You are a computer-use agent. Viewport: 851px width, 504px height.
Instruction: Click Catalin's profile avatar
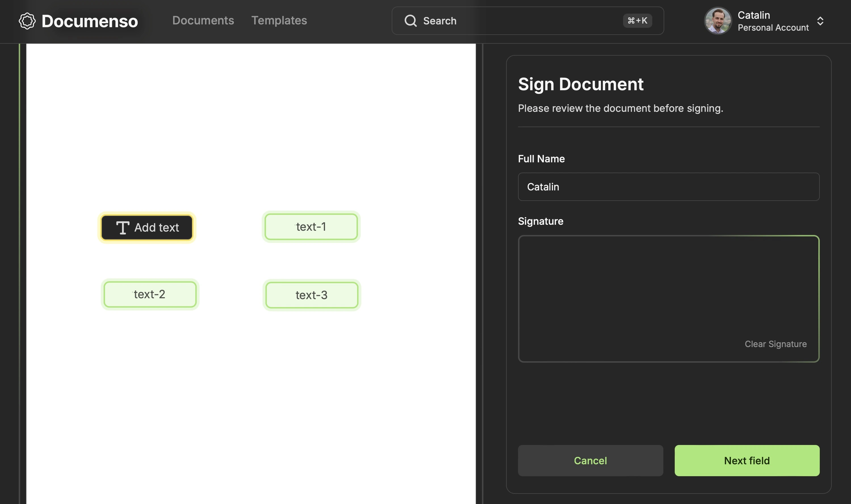click(718, 21)
